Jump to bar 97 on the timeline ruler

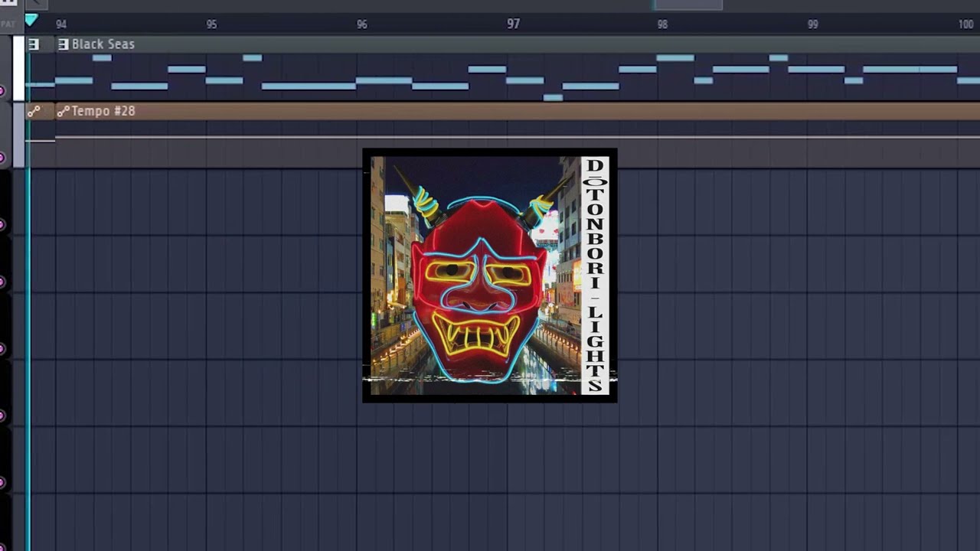coord(513,24)
